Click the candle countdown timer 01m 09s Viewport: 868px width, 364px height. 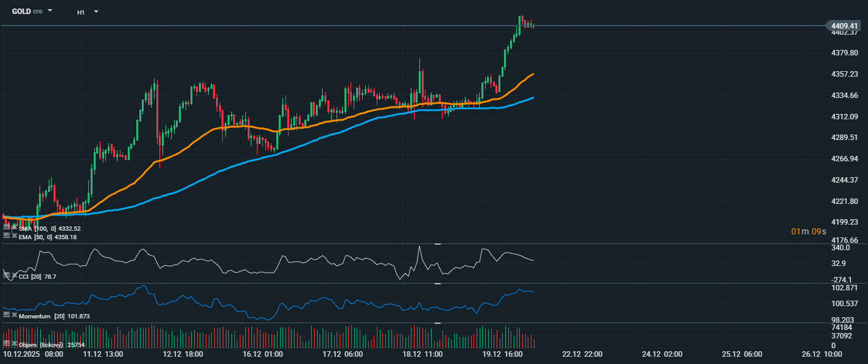click(809, 231)
